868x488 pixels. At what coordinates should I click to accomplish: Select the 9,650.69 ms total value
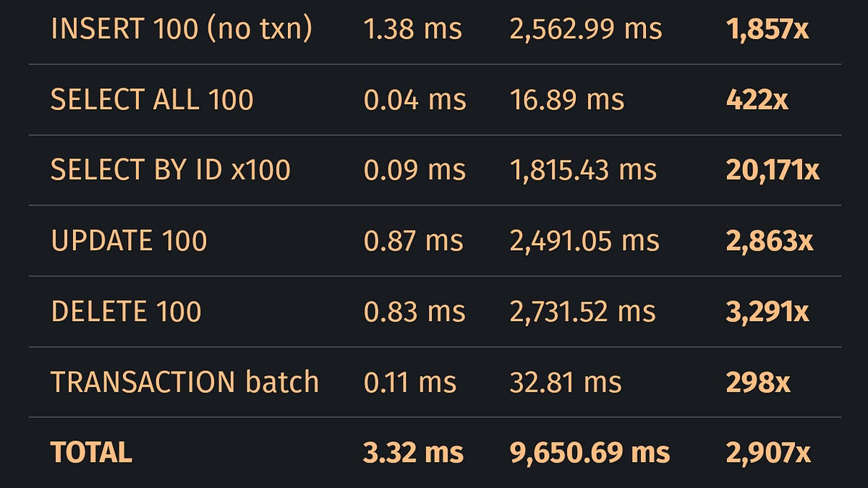(590, 453)
